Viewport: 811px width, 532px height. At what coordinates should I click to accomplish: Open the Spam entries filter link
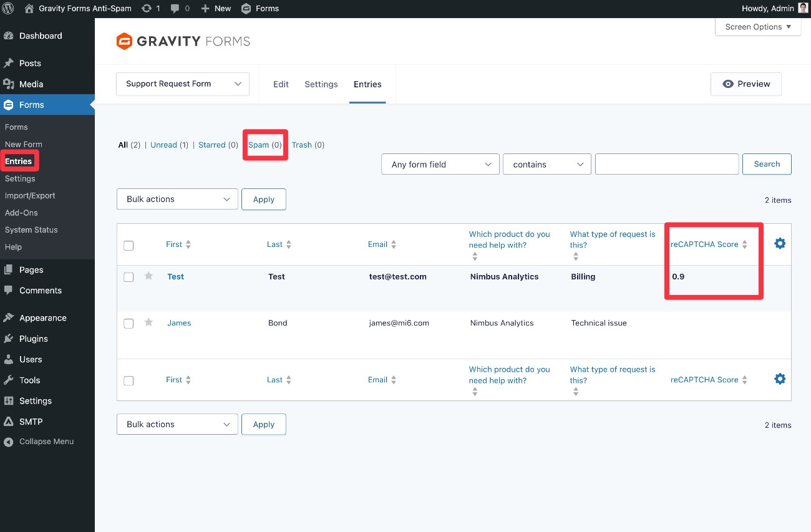point(258,145)
